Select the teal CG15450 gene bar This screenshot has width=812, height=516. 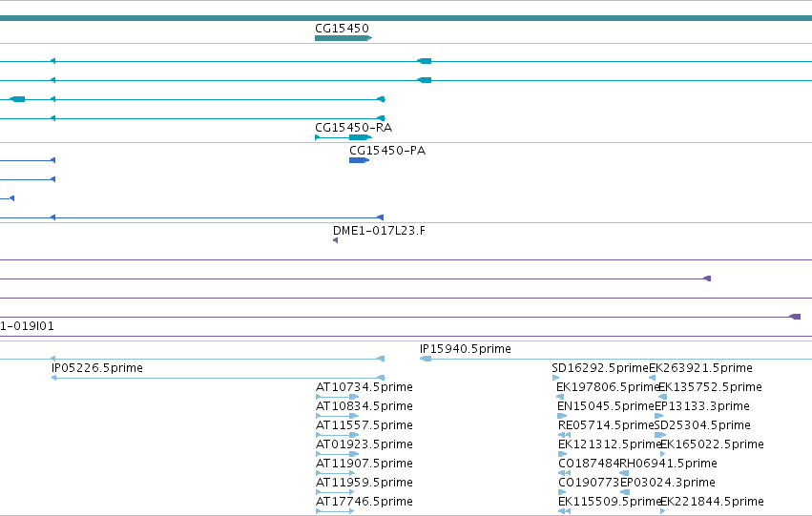(x=344, y=38)
